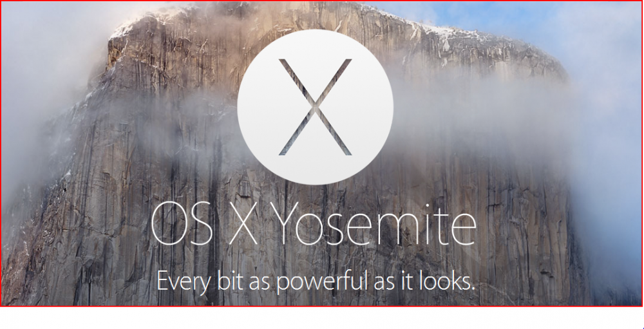Select the X letter inside the circle
Screen dimensions: 644x329
pos(315,108)
